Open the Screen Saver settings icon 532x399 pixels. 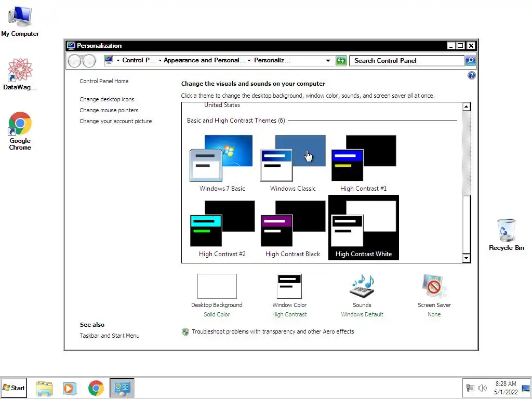tap(434, 286)
